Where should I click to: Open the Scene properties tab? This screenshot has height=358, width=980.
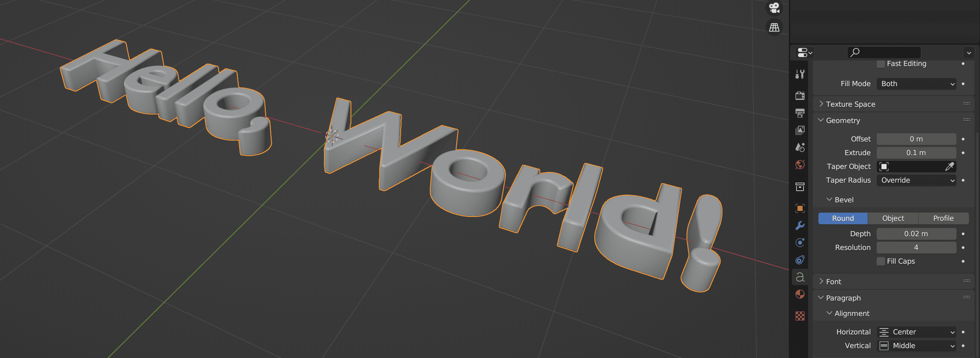800,147
